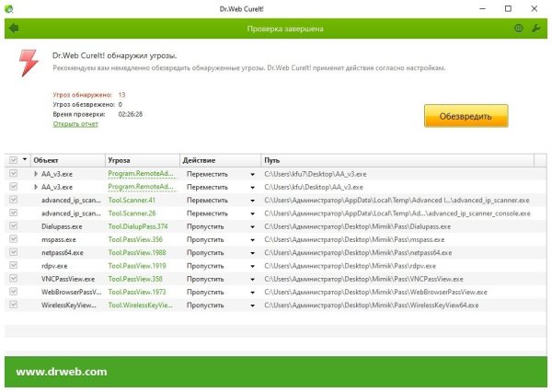Image resolution: width=552 pixels, height=392 pixels.
Task: Open the Tool.DialupPass.374 threat link
Action: tap(138, 226)
